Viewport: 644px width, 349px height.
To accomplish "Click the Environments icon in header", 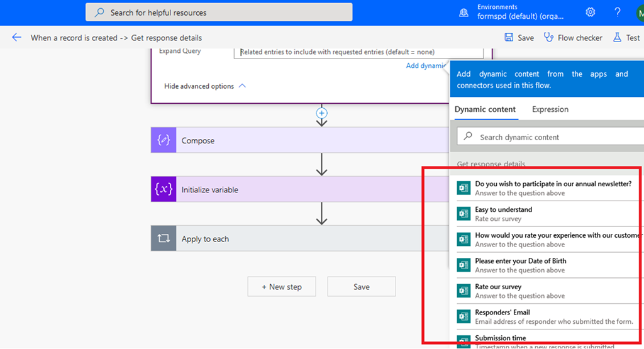I will coord(464,13).
